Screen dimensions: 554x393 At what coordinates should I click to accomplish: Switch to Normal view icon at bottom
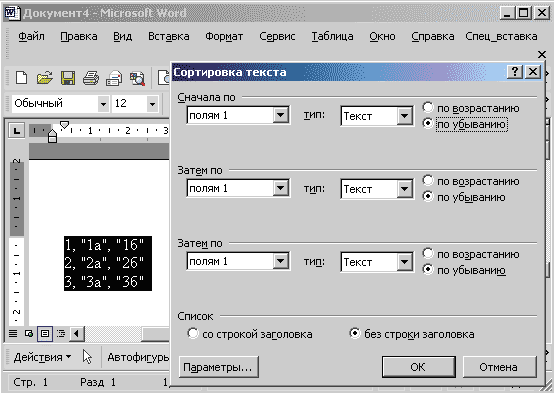pos(13,333)
